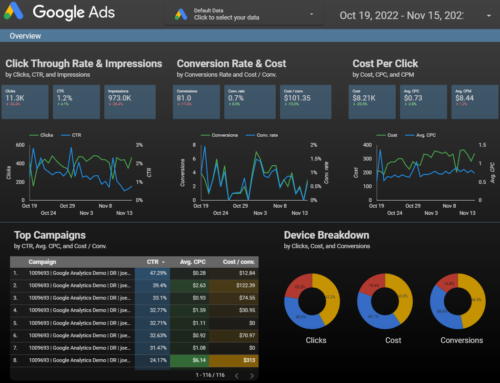Screen dimensions: 500x383
Task: Click the Conversions 81.0 scorecard
Action: [196, 102]
